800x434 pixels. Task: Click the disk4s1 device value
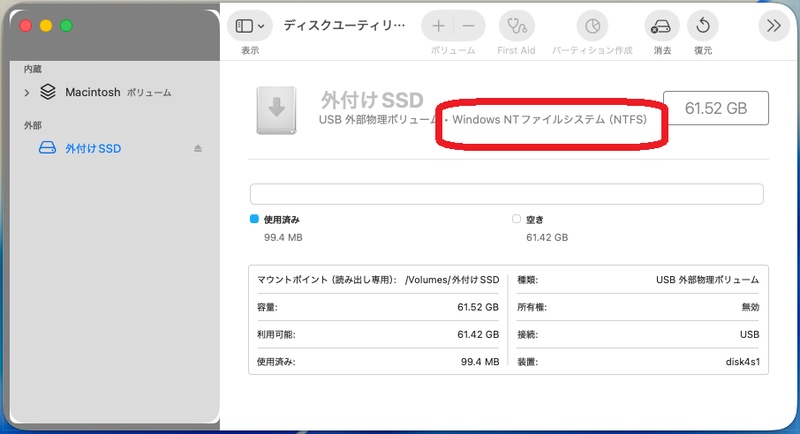pos(742,362)
